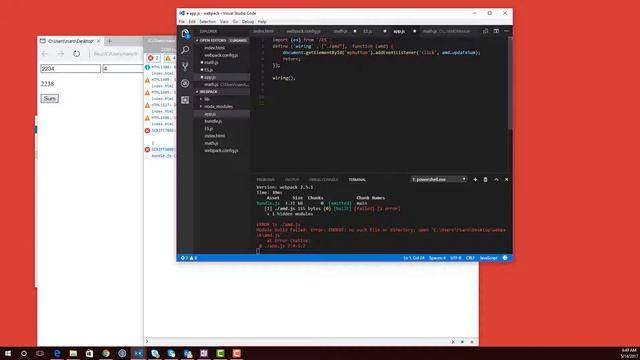
Task: Click the Cortana search circle in the taskbar
Action: pos(24,353)
